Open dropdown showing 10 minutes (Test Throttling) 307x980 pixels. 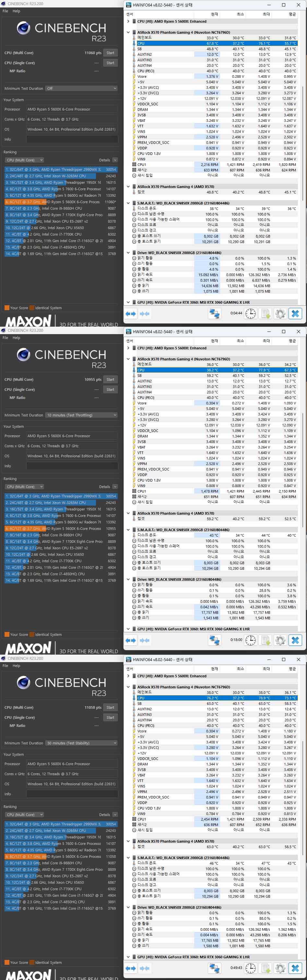(81, 415)
